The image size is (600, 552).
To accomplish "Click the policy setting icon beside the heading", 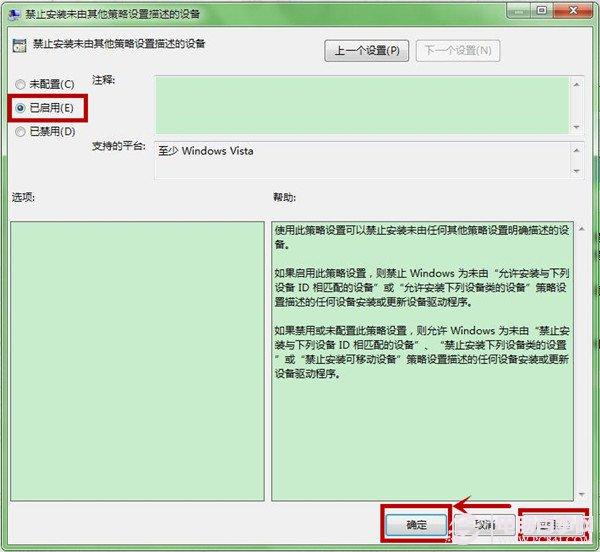I will [x=20, y=45].
